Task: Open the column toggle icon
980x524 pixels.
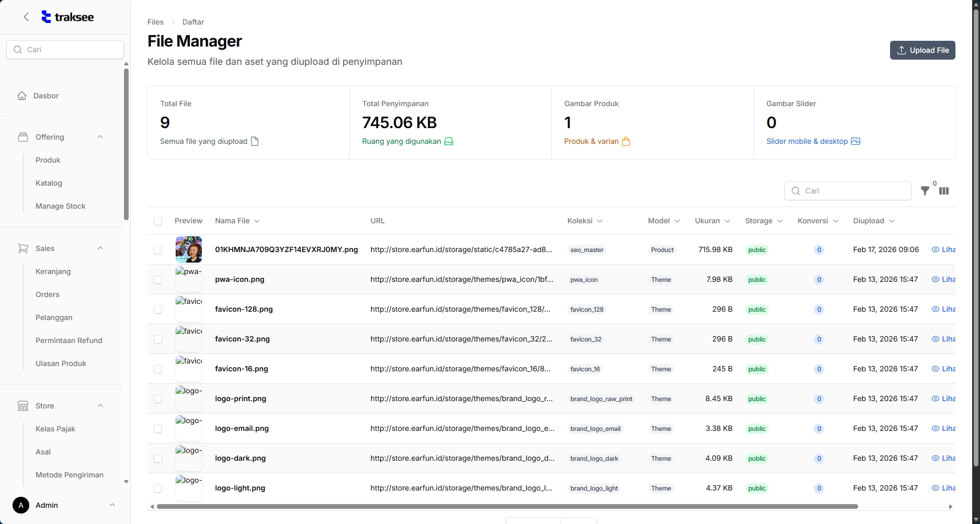Action: pos(944,191)
